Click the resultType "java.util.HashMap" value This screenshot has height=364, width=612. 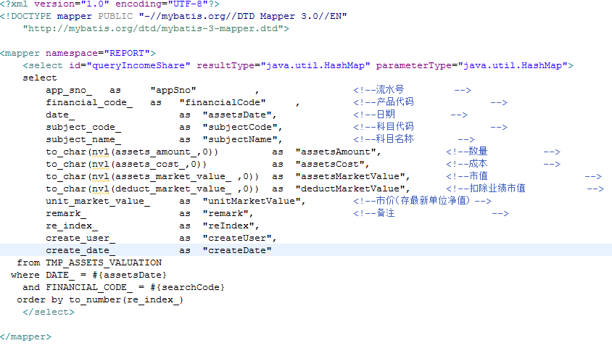coord(315,65)
